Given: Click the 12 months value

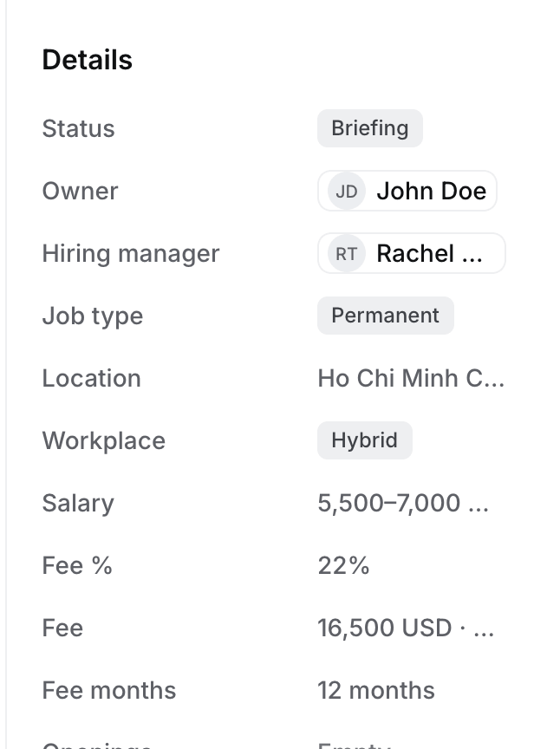Looking at the screenshot, I should (x=376, y=690).
